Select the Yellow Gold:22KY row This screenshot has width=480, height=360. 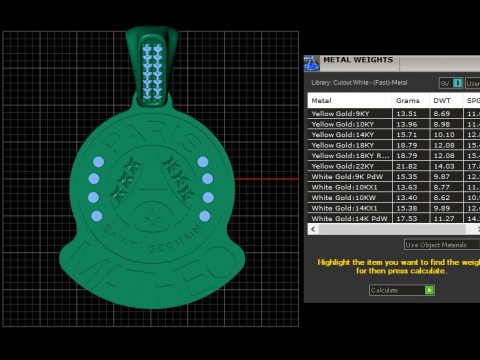coord(394,166)
